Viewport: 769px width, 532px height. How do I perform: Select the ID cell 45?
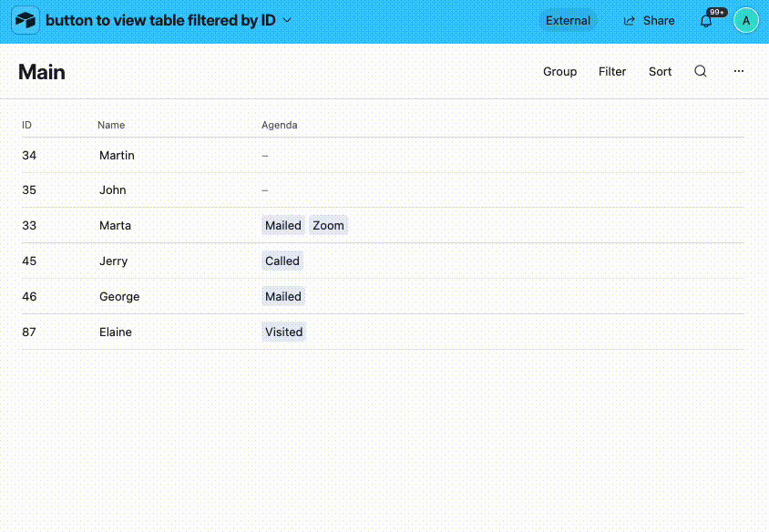[x=29, y=261]
